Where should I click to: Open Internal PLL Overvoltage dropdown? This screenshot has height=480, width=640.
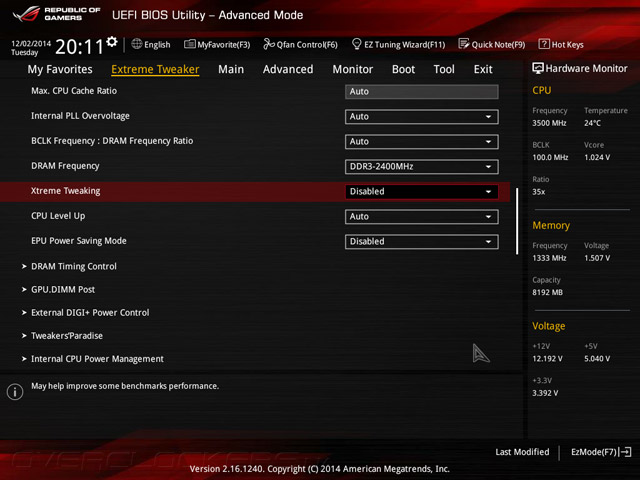[422, 117]
